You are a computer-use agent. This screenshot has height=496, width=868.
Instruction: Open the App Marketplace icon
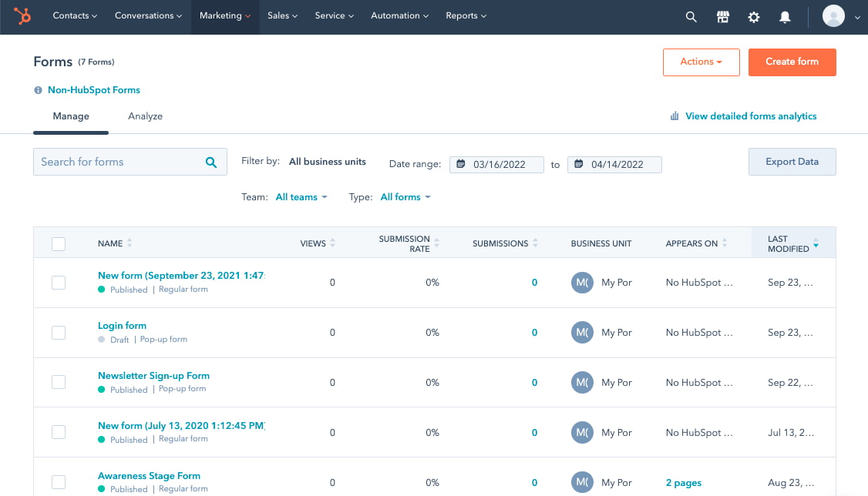pyautogui.click(x=722, y=16)
